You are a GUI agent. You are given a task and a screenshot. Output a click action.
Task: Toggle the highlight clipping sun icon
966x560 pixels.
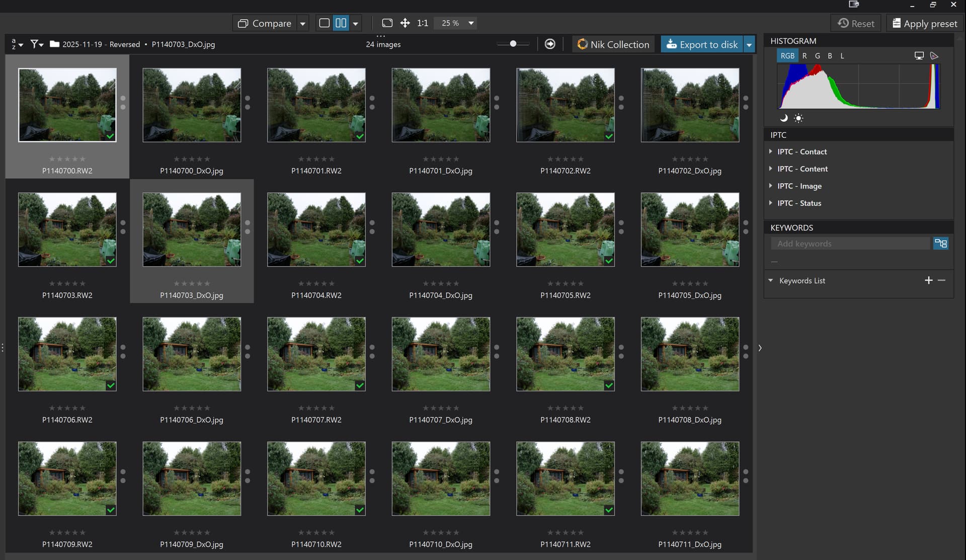tap(798, 118)
